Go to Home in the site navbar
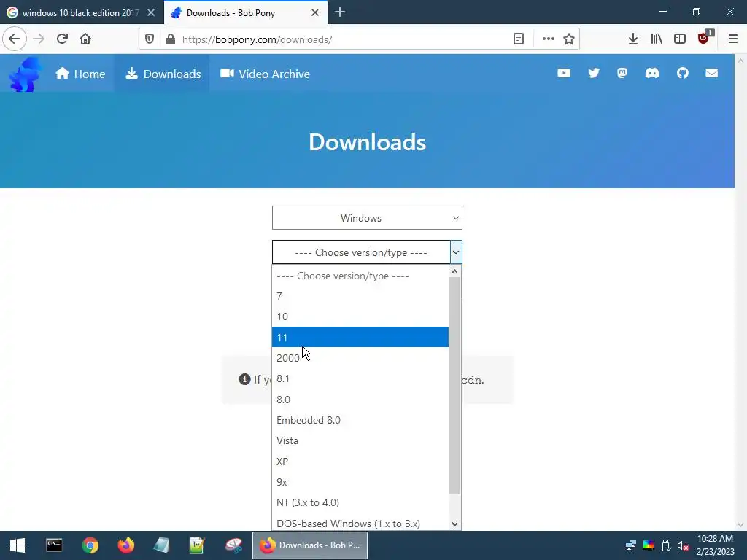The height and width of the screenshot is (560, 747). coord(80,74)
